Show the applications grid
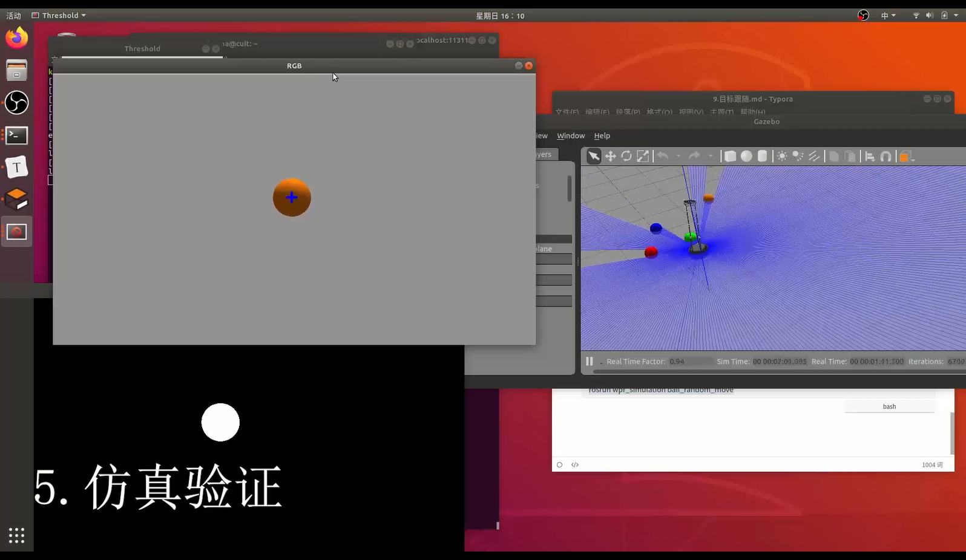Viewport: 966px width, 560px height. pyautogui.click(x=16, y=535)
